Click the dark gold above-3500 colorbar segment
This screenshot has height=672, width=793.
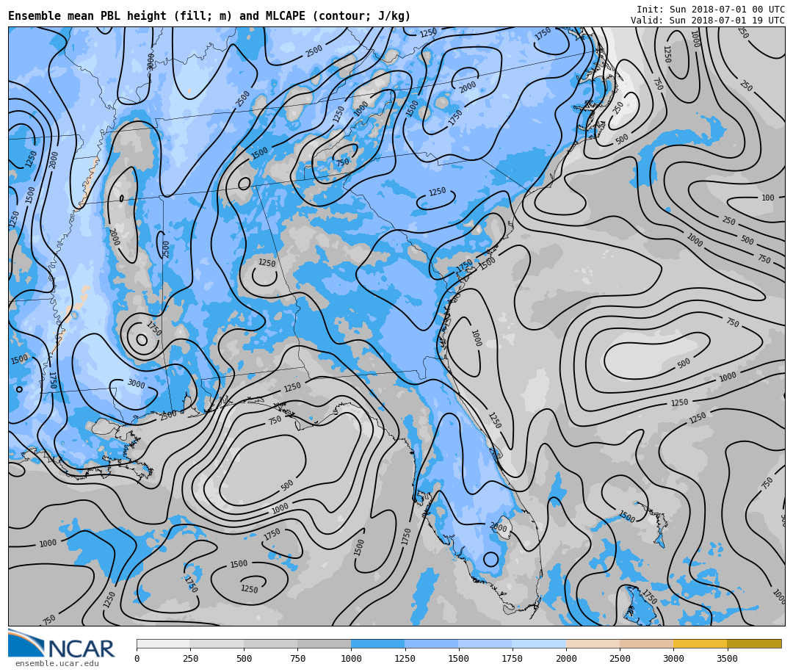point(754,643)
